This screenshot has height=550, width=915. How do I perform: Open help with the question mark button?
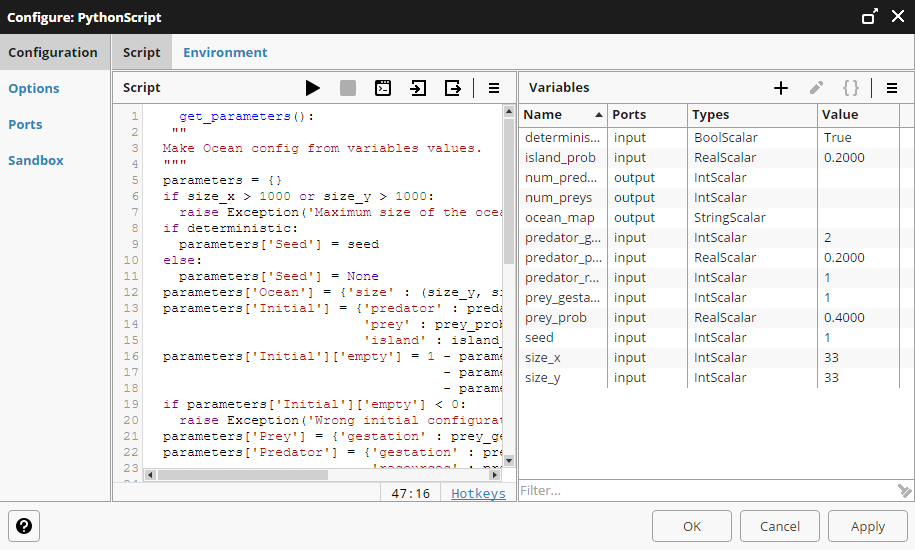click(x=24, y=526)
